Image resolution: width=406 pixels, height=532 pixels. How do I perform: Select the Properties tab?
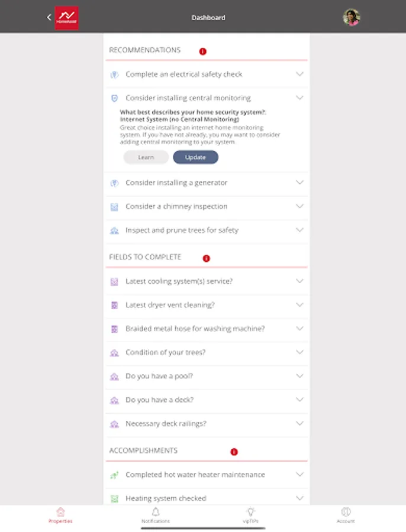click(60, 514)
